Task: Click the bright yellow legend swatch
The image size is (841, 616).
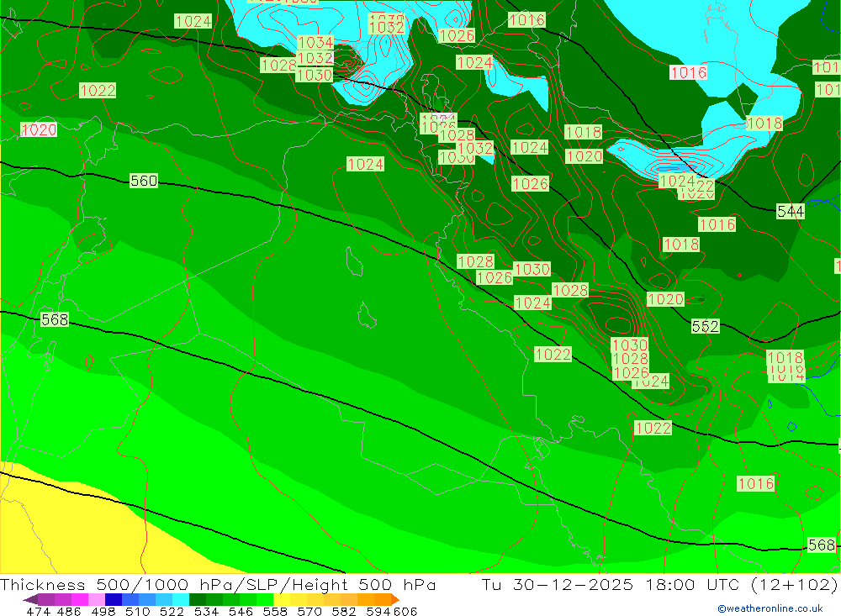Action: (x=282, y=599)
